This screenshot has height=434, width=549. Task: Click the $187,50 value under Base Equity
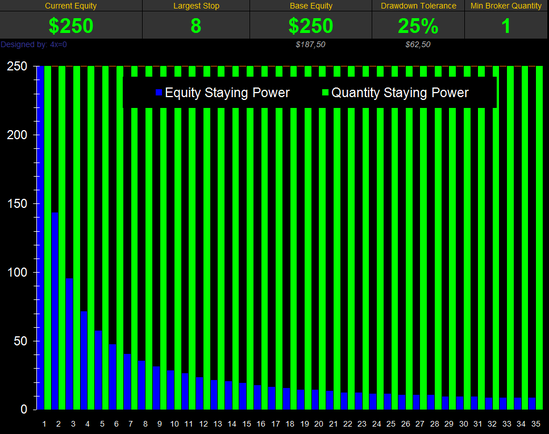coord(310,44)
